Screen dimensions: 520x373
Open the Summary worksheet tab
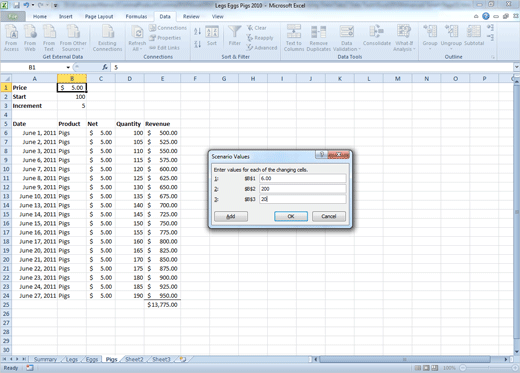click(x=45, y=359)
